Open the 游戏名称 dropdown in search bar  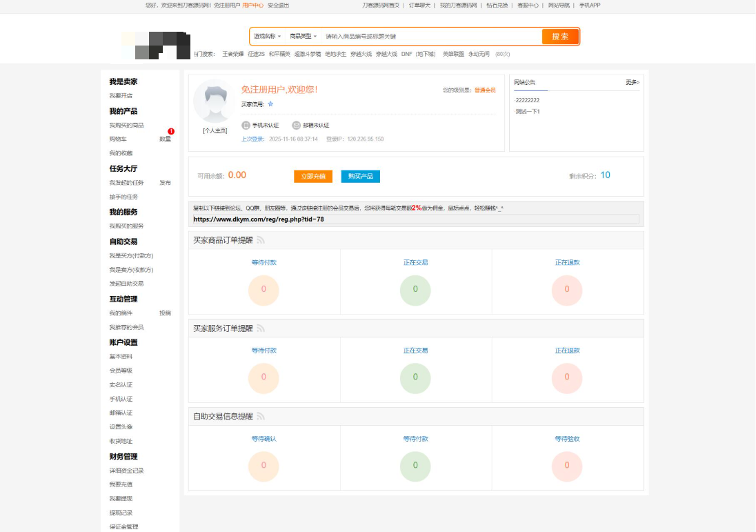267,36
